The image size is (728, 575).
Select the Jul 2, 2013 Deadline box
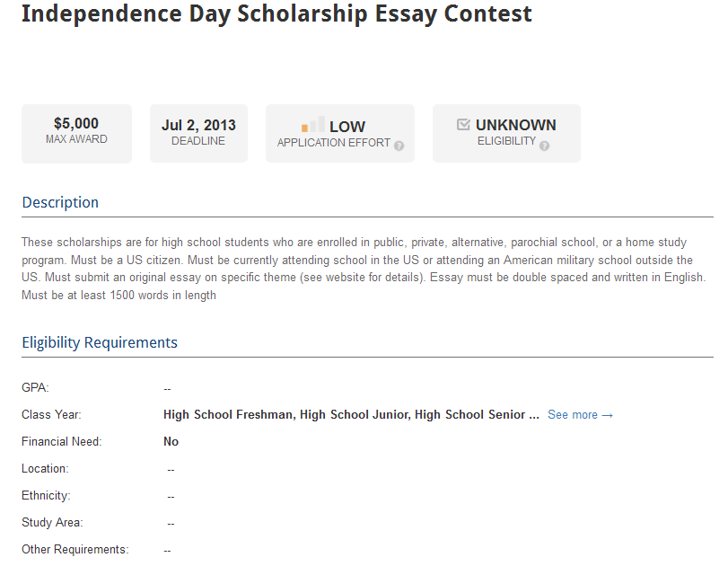click(x=198, y=133)
